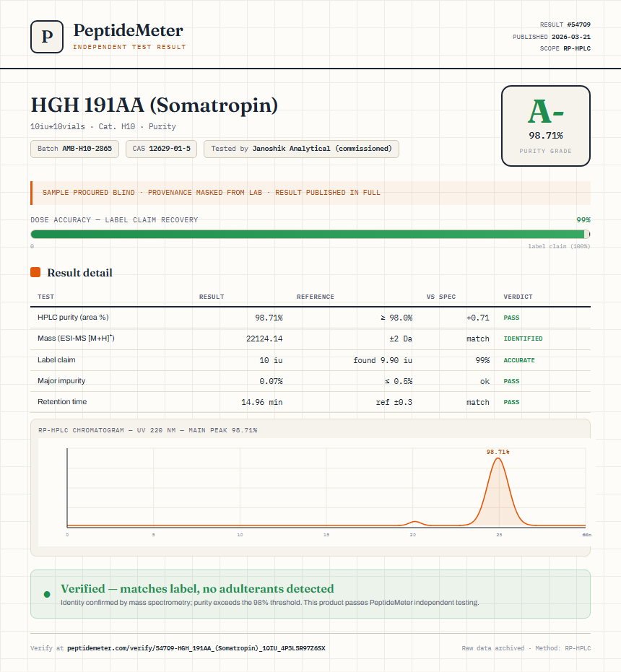Viewport: 621px width, 672px height.
Task: Click the ACCURATE verdict label
Action: pos(519,360)
